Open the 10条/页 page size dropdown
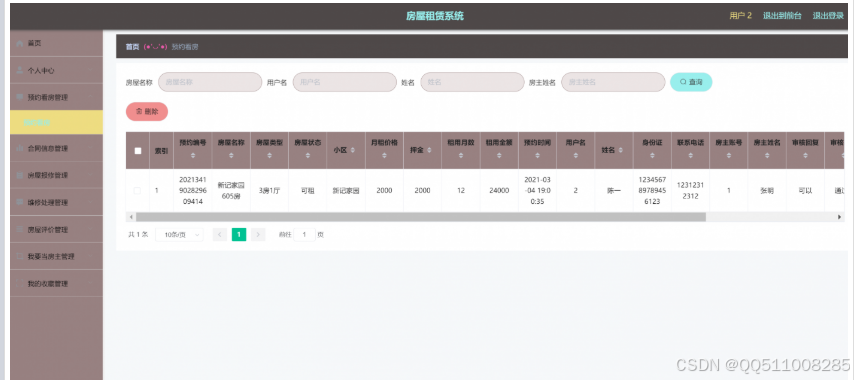Image resolution: width=854 pixels, height=380 pixels. point(180,235)
